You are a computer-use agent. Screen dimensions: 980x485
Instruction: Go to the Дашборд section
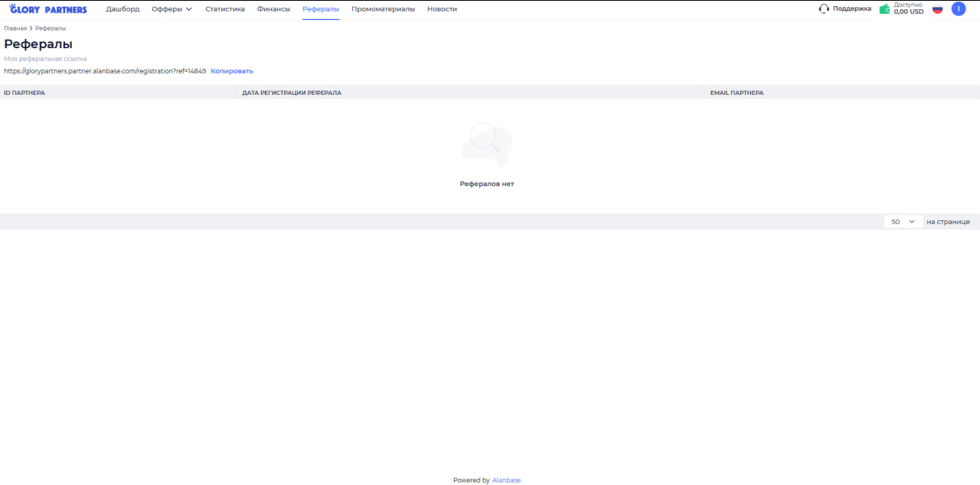point(122,9)
